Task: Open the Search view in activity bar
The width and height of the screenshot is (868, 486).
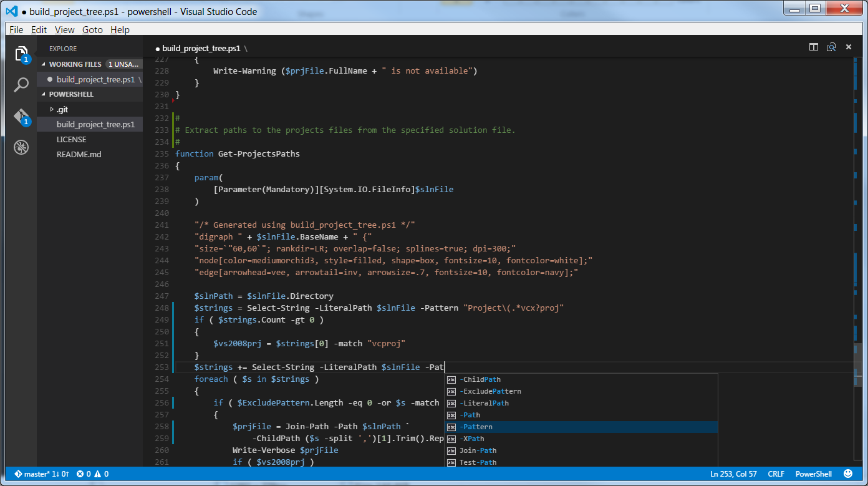Action: click(x=21, y=85)
